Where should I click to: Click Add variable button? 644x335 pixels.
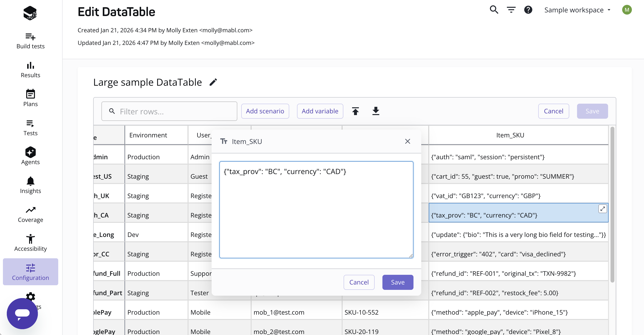[320, 111]
